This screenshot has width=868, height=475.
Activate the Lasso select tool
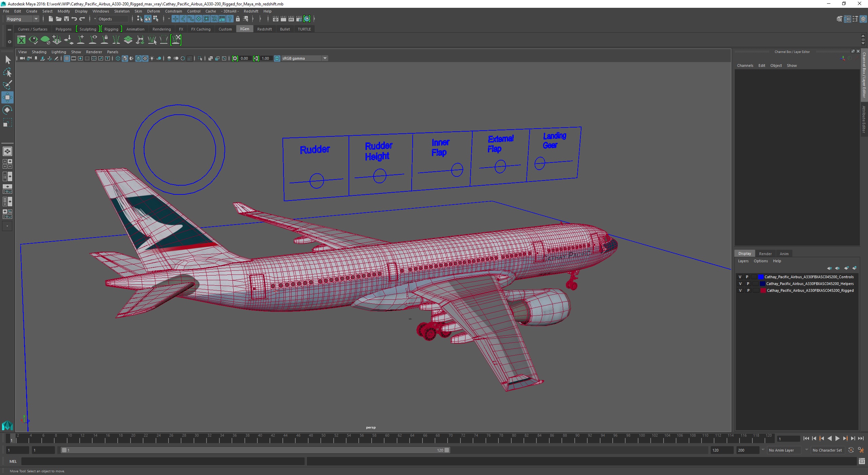click(x=7, y=73)
